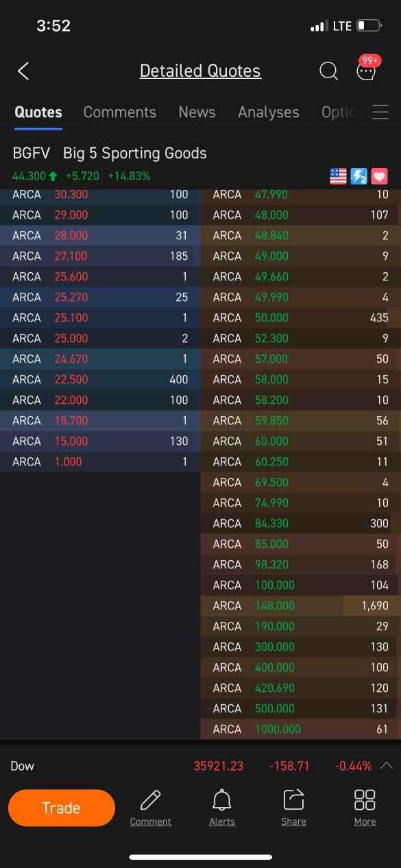
Task: Tap the US flag market icon
Action: 338,176
